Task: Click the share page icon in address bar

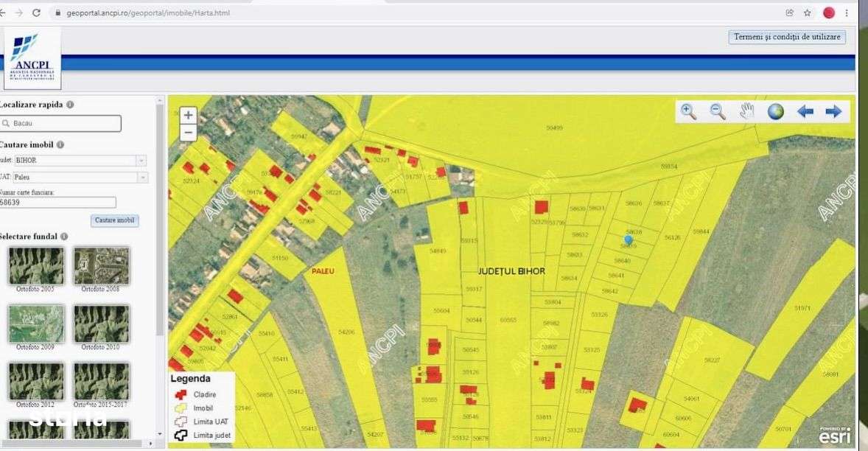Action: 789,13
